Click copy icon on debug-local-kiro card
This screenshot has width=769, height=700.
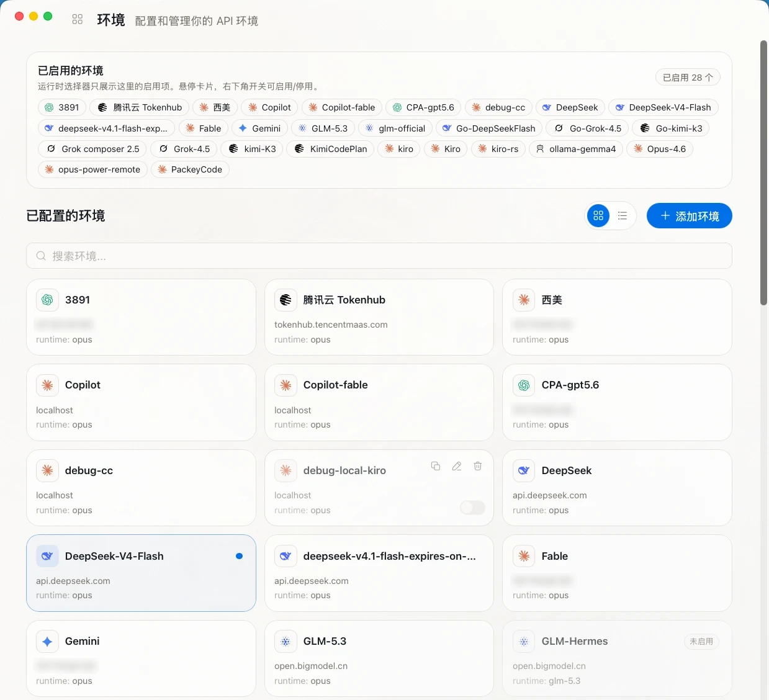[x=436, y=466]
